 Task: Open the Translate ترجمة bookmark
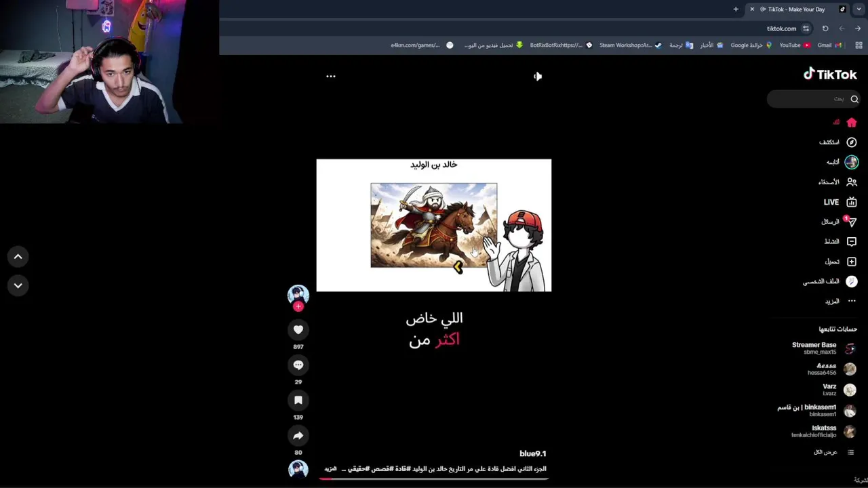click(681, 45)
